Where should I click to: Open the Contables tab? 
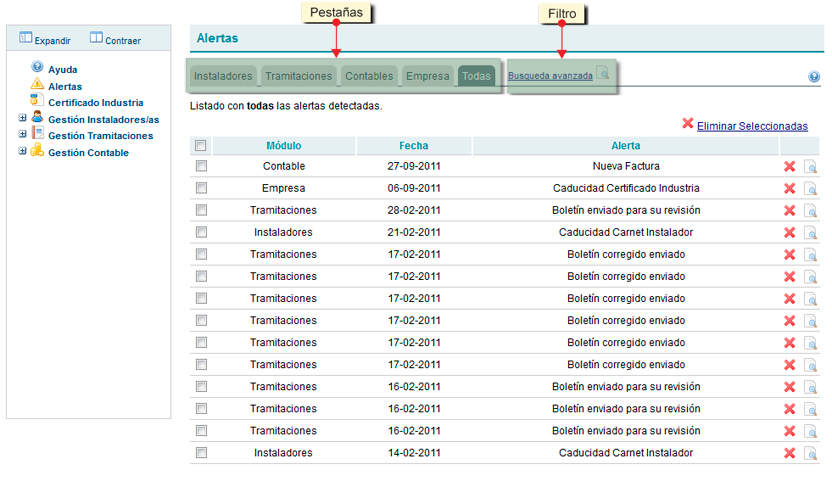pos(369,76)
